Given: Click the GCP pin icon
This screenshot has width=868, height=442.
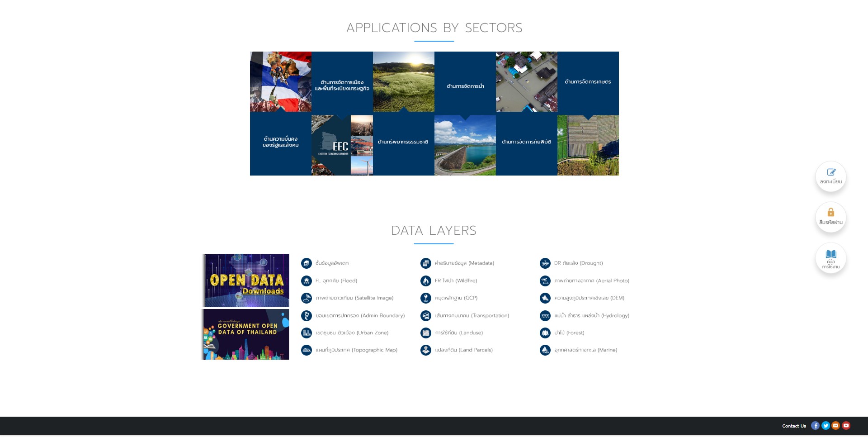Looking at the screenshot, I should 426,298.
